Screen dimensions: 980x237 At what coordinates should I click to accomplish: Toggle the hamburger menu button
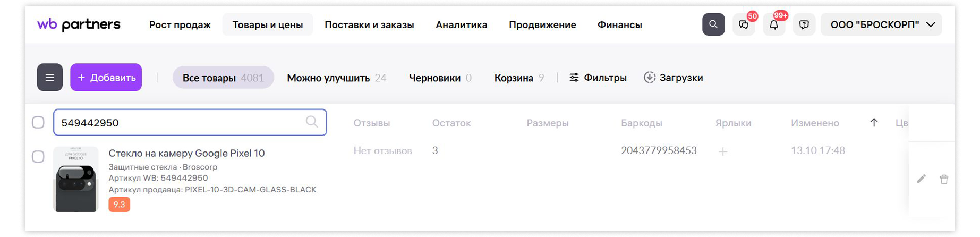coord(50,78)
